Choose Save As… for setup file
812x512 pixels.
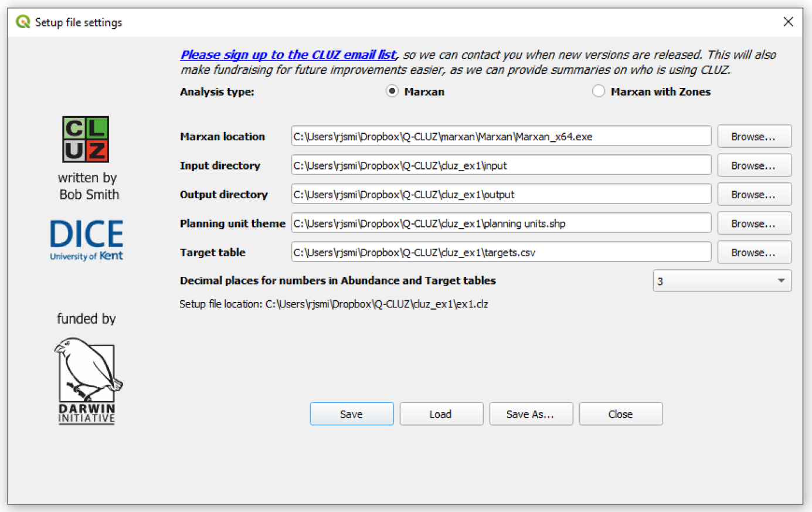click(x=531, y=414)
